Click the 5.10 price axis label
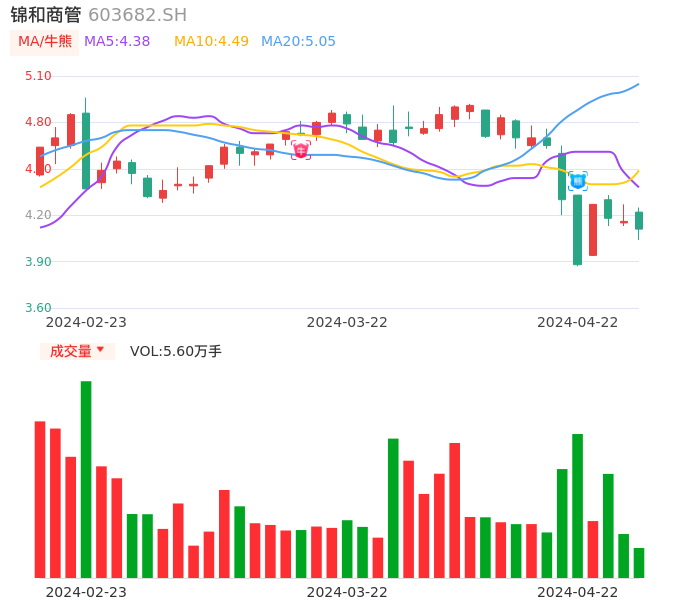 tap(38, 76)
